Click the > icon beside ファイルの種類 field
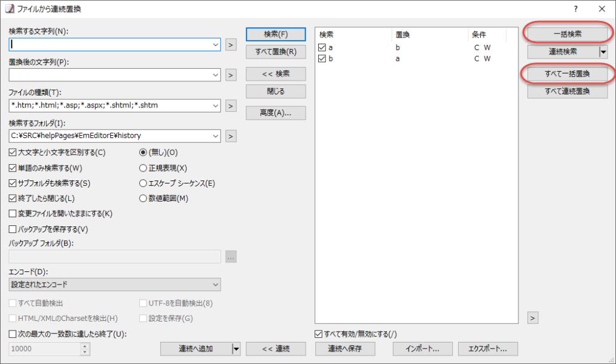Screen dimensions: 616x364 [231, 105]
